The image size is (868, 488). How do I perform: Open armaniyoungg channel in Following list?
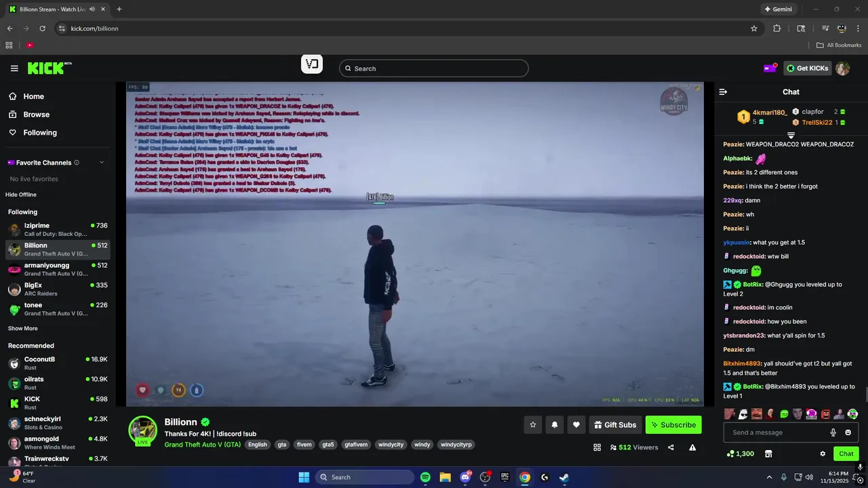tap(58, 269)
